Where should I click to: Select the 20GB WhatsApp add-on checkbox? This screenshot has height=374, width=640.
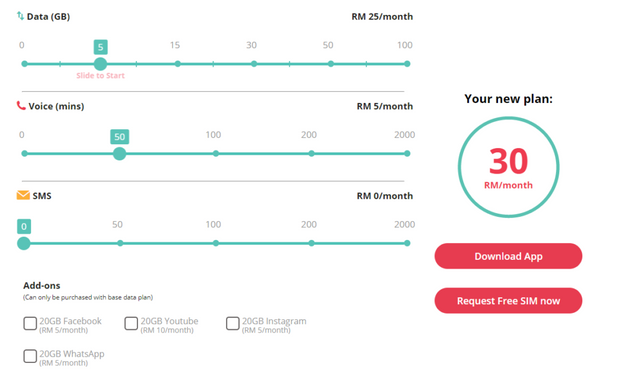(30, 356)
